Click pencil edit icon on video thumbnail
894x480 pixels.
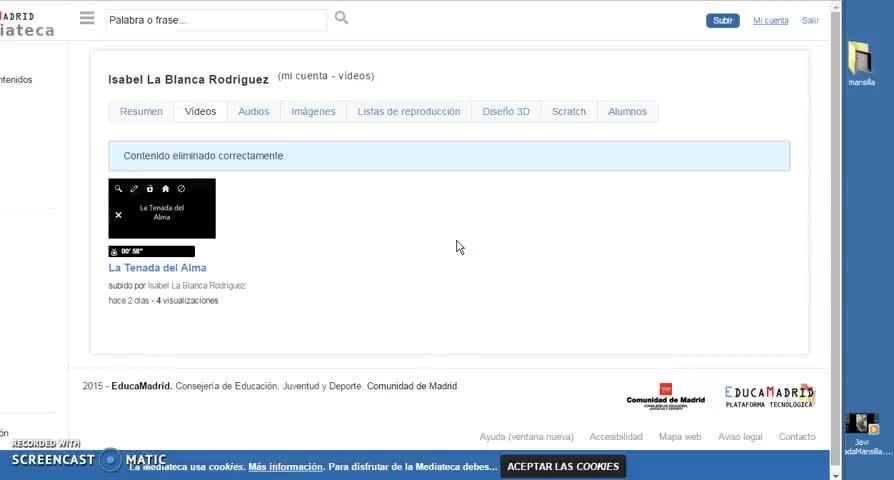tap(134, 189)
